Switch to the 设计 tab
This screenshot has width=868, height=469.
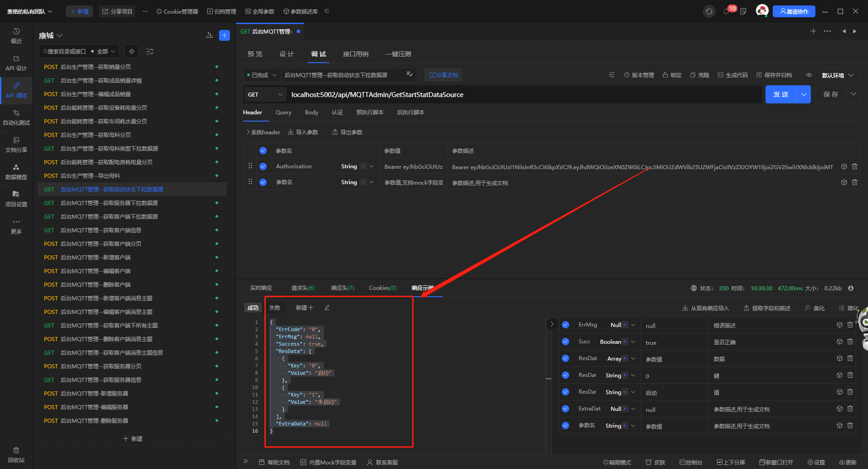286,54
